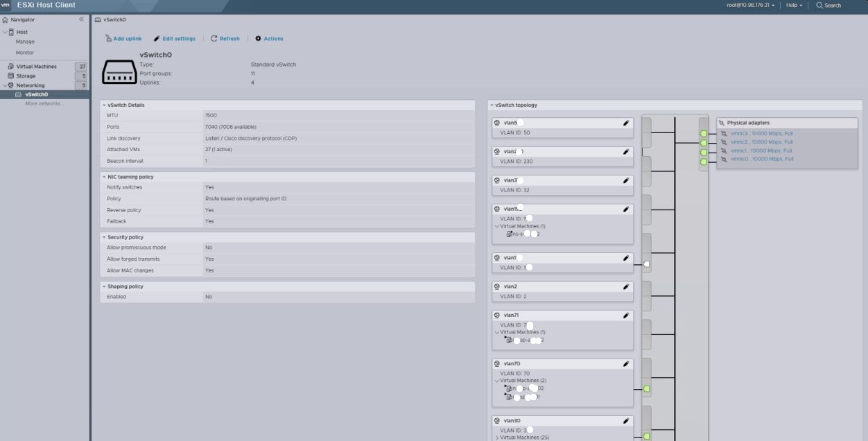The image size is (868, 441).
Task: Select Ports value 7040 (7006 available)
Action: 231,127
